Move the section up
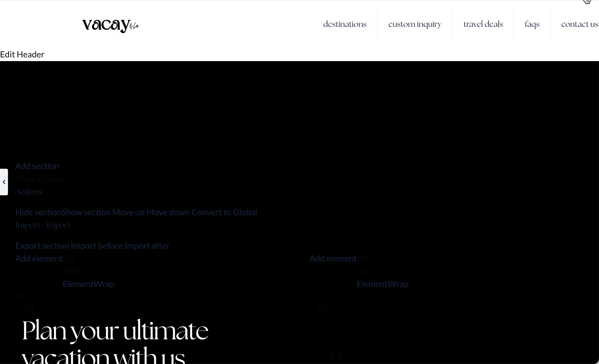599x364 pixels. (128, 212)
